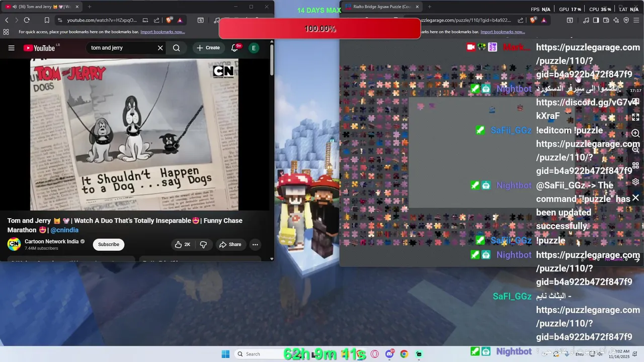The height and width of the screenshot is (362, 644).
Task: Open jigsaw puzzle settings gear
Action: click(635, 182)
